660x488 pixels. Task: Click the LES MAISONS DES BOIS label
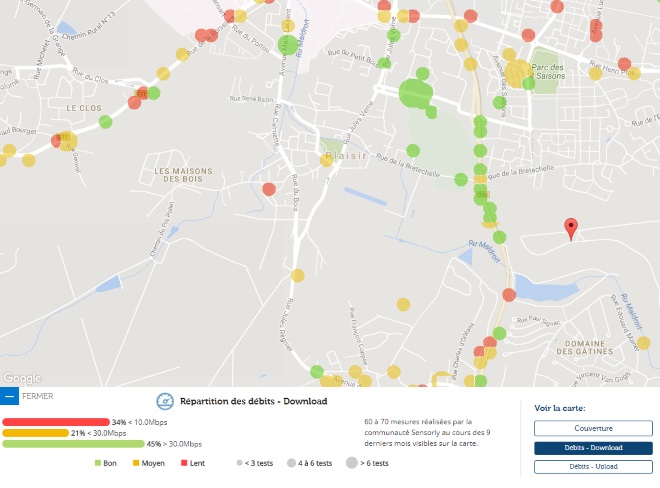pyautogui.click(x=183, y=175)
